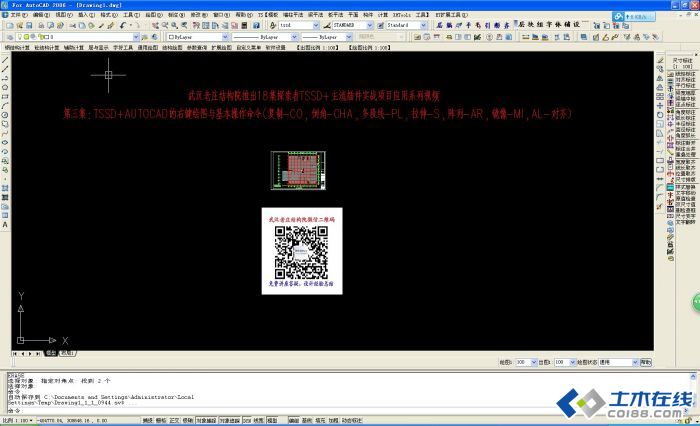
Task: Click the Layer Properties Manager icon
Action: (x=9, y=37)
